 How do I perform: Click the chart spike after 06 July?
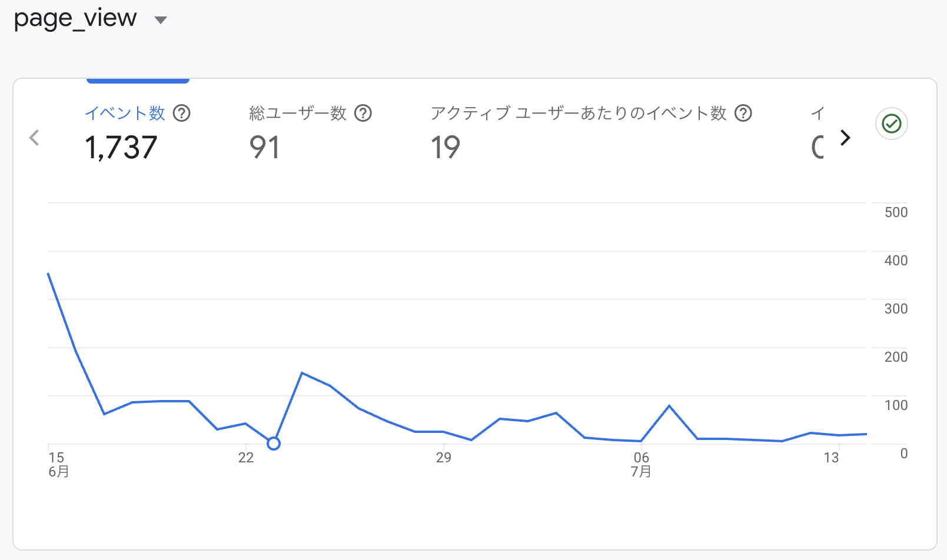tap(669, 406)
